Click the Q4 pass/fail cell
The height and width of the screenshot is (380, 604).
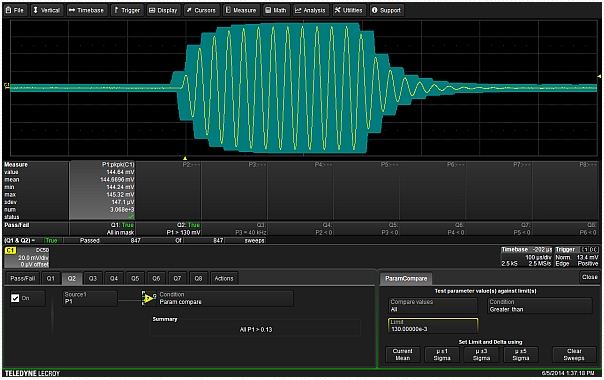300,229
